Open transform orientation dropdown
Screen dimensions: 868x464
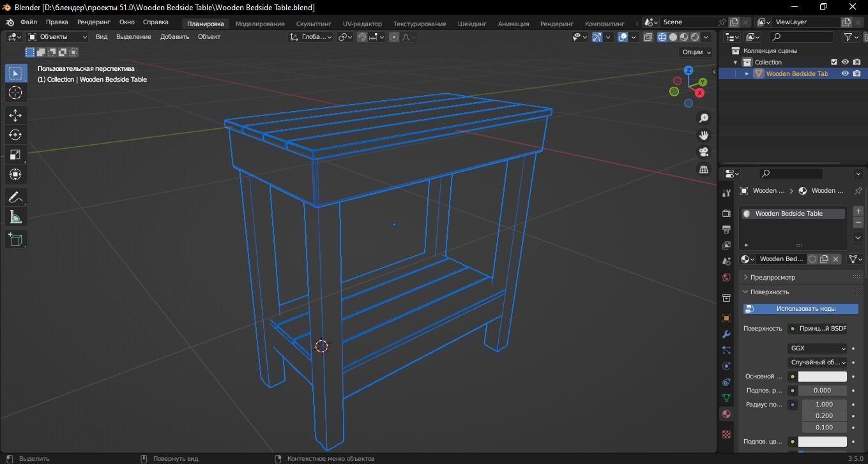[x=311, y=37]
